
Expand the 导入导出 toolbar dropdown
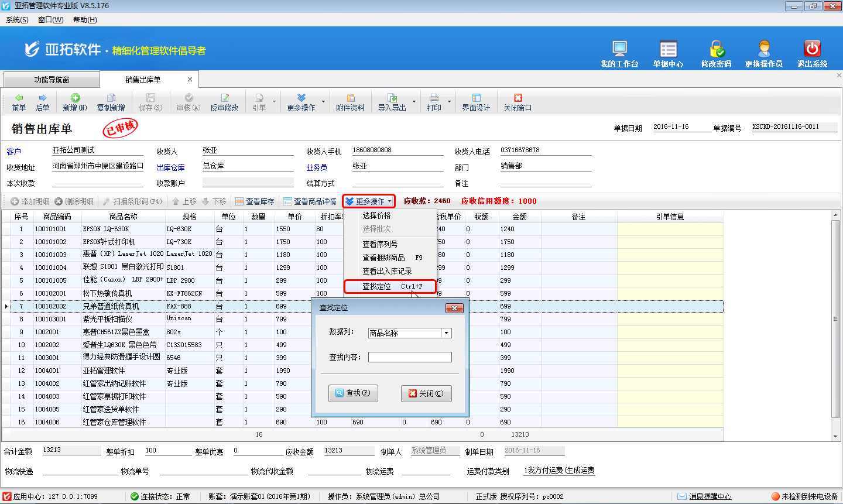(414, 102)
